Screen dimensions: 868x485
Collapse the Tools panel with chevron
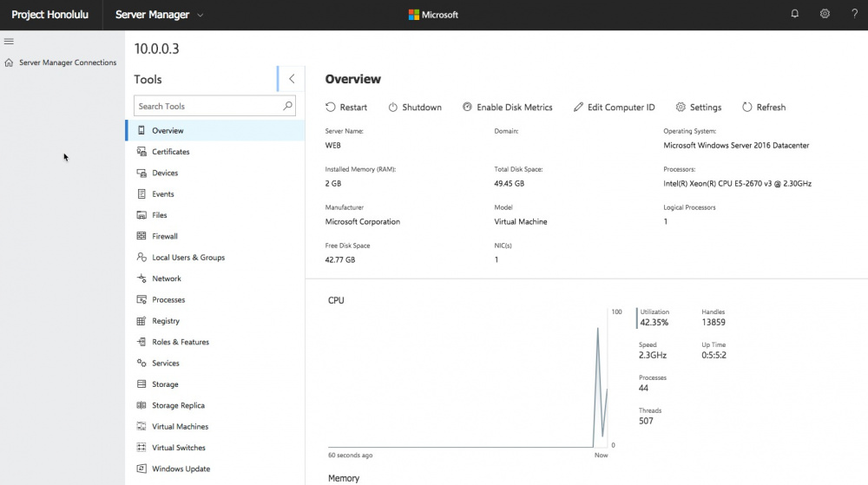point(292,79)
